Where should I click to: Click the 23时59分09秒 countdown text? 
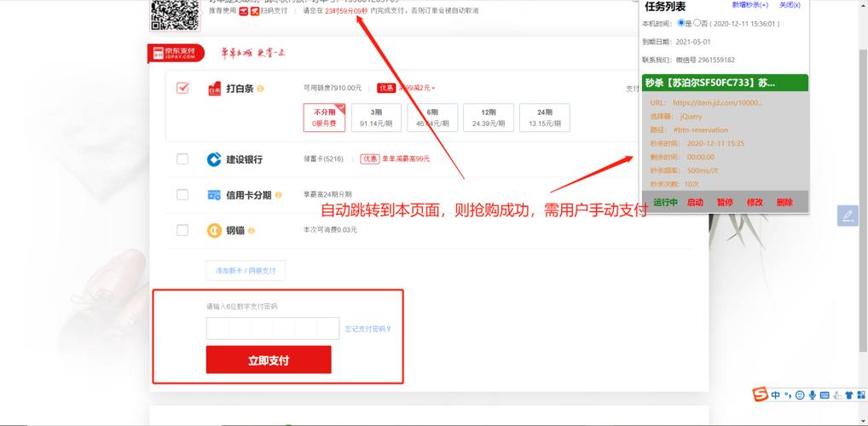click(346, 11)
